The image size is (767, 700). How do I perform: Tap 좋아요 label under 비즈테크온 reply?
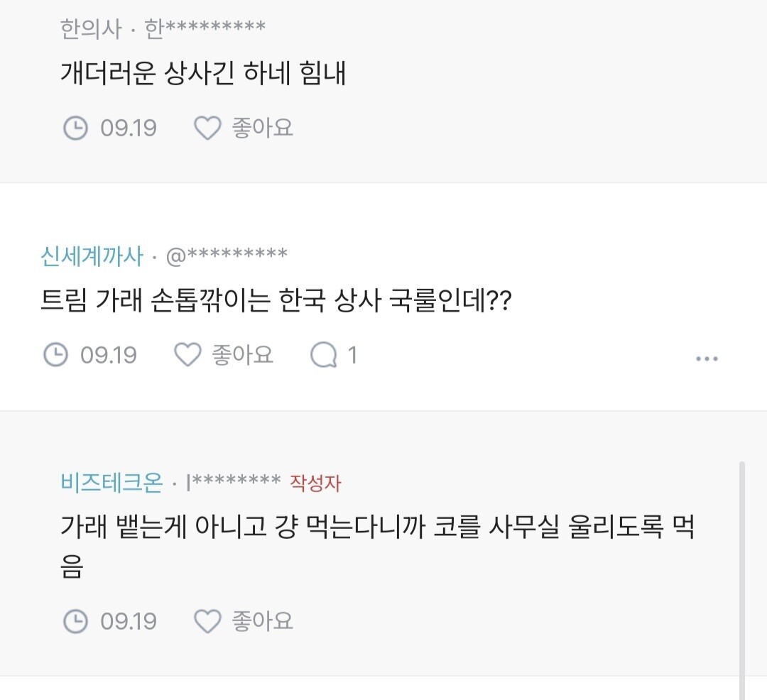[263, 622]
